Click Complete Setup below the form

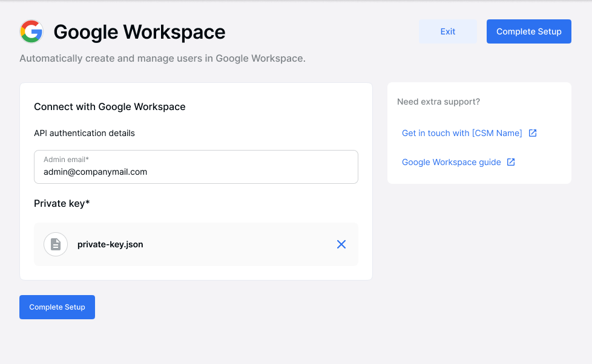57,307
